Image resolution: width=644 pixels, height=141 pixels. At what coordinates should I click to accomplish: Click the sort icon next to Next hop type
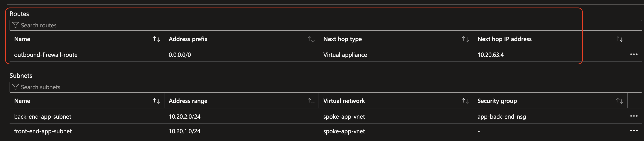465,39
